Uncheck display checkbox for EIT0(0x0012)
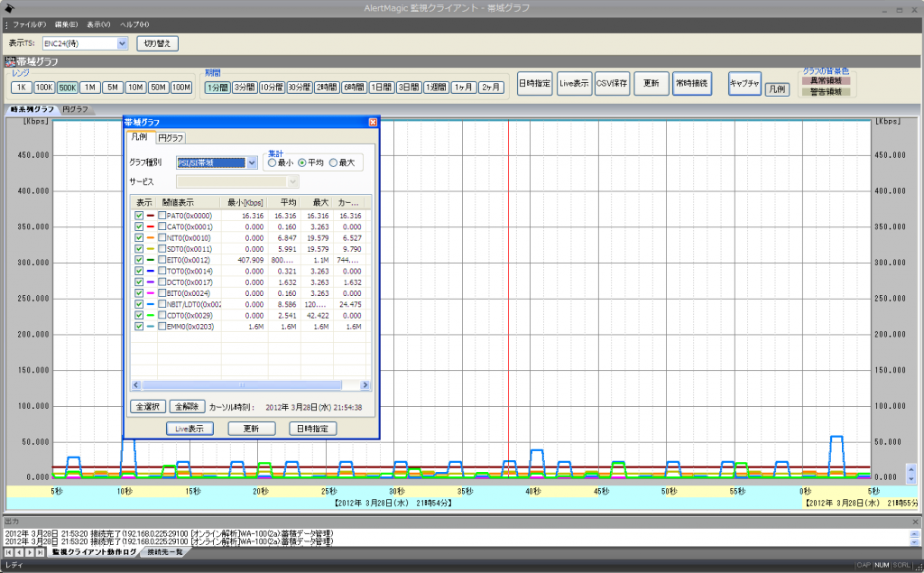924x573 pixels. point(139,260)
